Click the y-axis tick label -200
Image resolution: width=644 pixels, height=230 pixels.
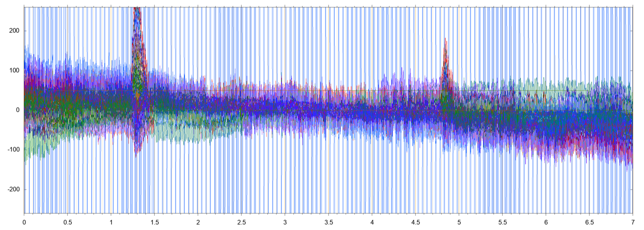(x=13, y=190)
